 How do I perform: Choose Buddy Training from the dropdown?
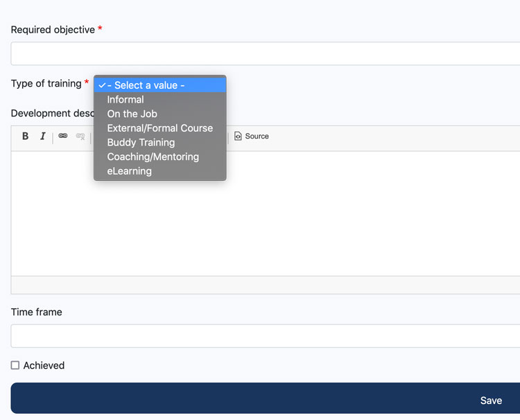click(x=141, y=142)
